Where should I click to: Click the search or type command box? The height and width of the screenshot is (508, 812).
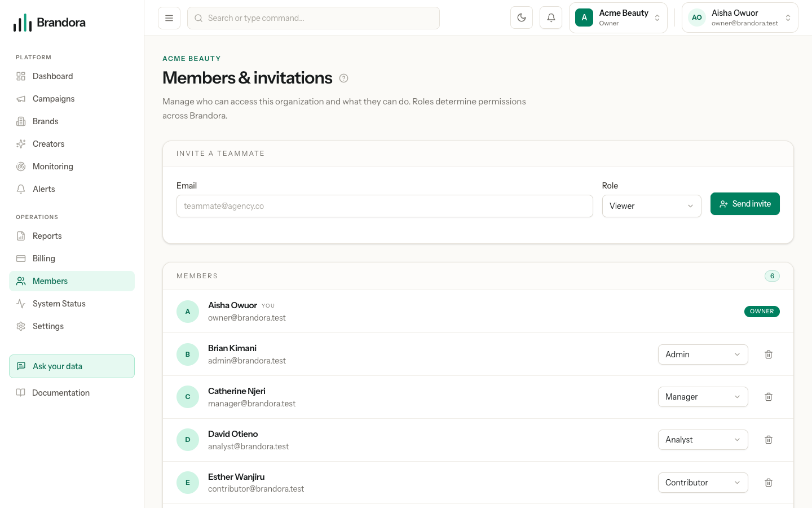tap(314, 18)
